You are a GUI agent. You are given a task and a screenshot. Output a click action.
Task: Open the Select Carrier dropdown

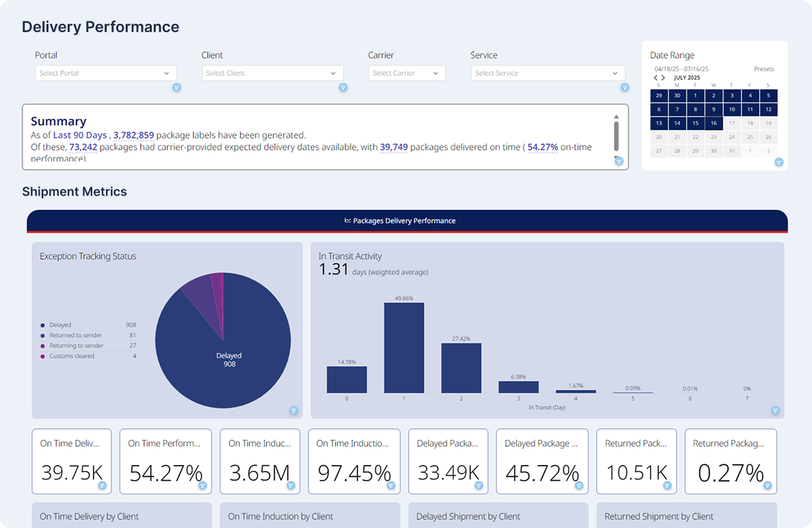[407, 73]
